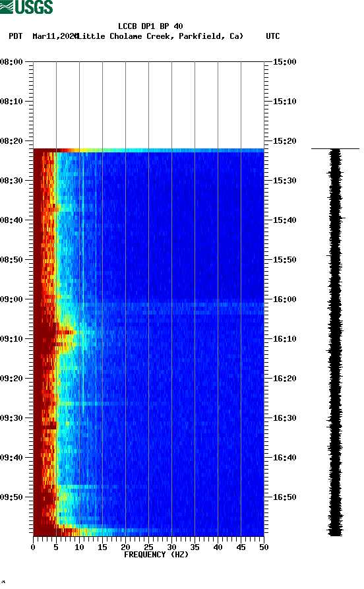
Task: Click the 16:50 UTC time label
Action: (284, 497)
